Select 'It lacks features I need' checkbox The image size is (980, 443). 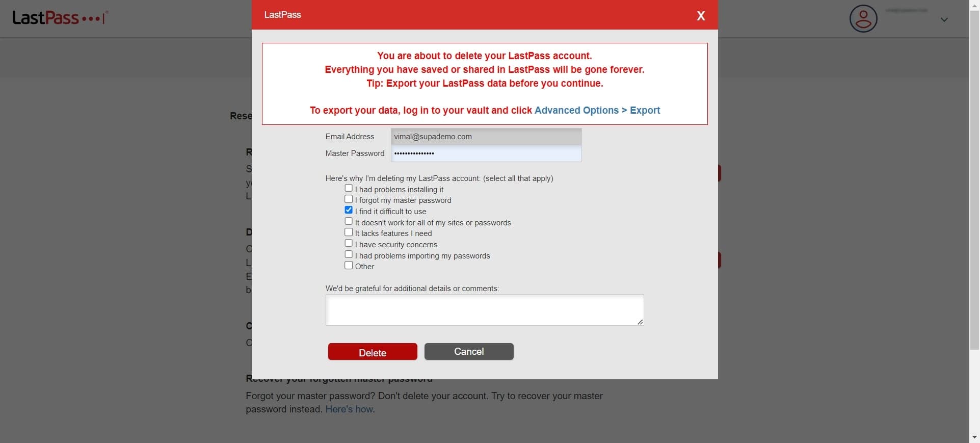coord(349,232)
